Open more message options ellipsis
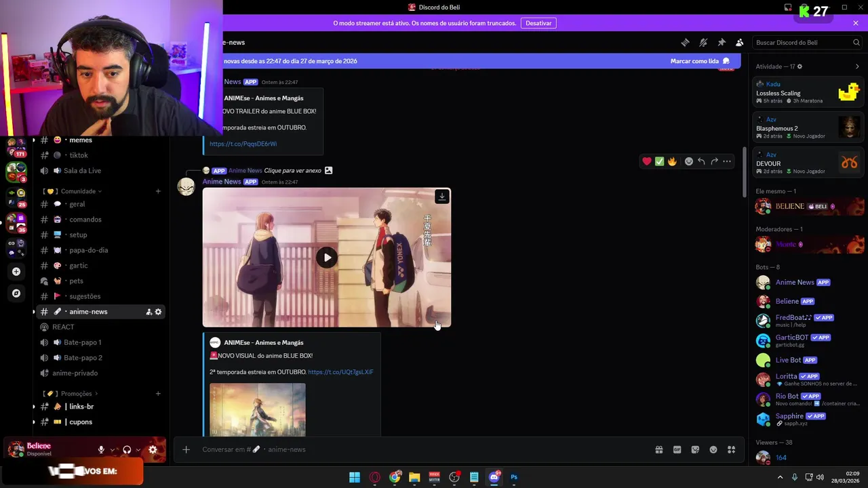 [x=727, y=161]
